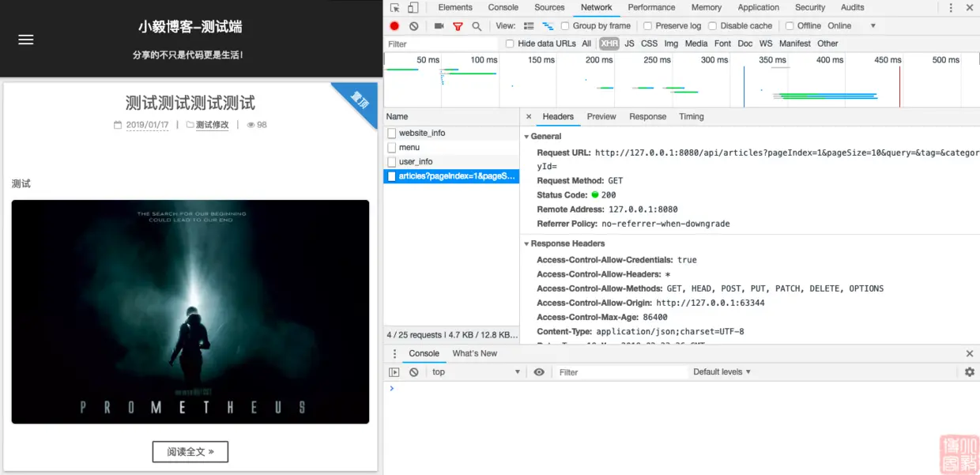Show the console sidebar icon
Viewport: 980px width, 475px height.
[394, 372]
